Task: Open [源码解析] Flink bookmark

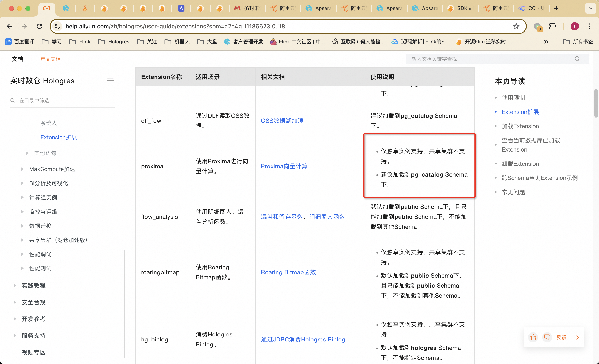Action: [420, 42]
